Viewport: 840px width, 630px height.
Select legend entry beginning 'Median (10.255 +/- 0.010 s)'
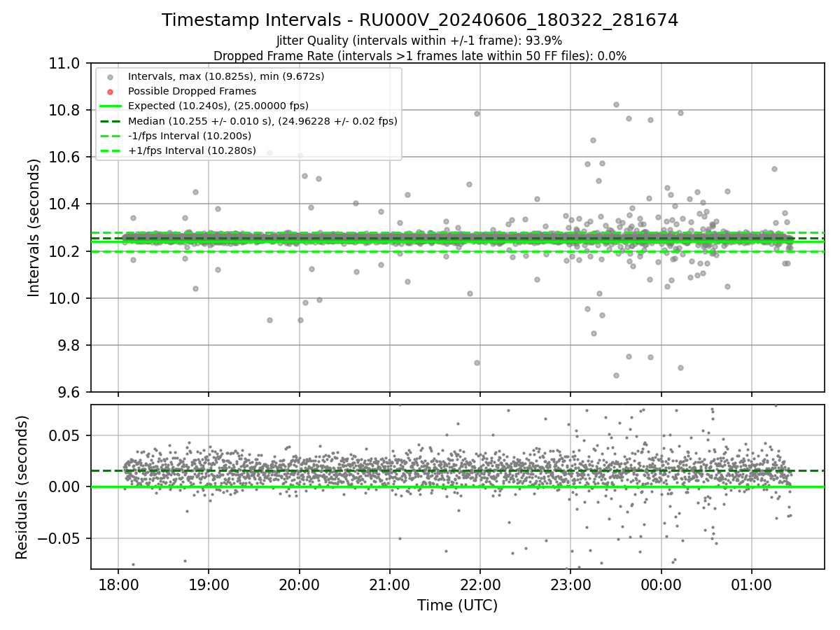point(262,121)
